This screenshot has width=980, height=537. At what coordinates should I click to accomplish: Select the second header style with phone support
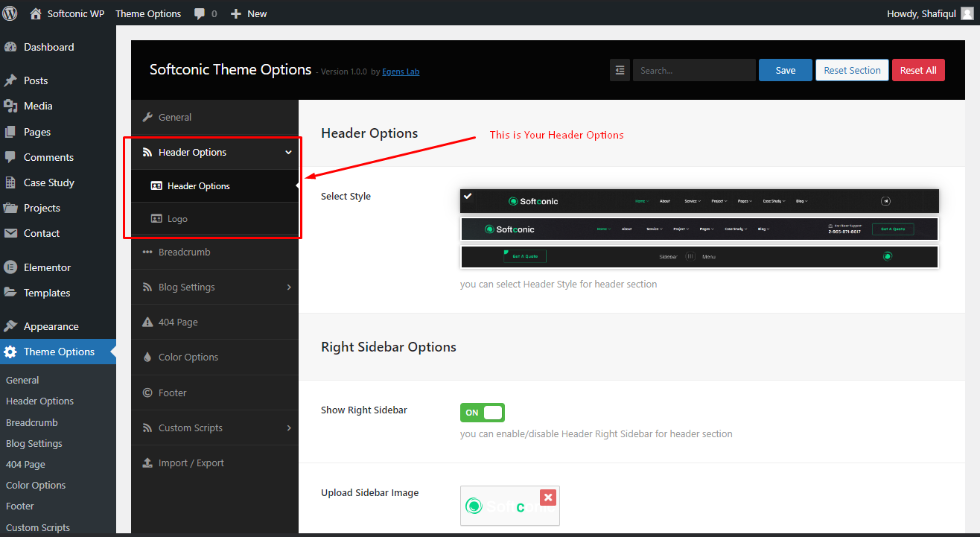tap(699, 229)
